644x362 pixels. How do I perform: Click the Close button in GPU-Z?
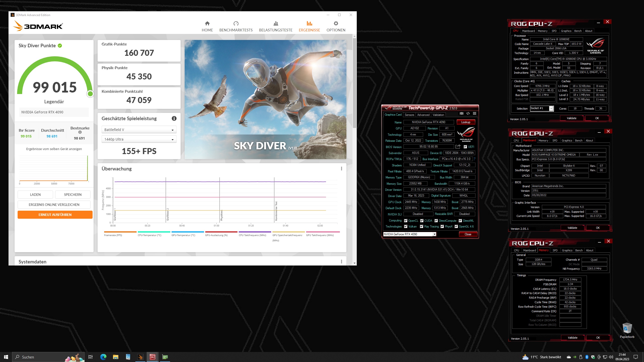point(468,234)
